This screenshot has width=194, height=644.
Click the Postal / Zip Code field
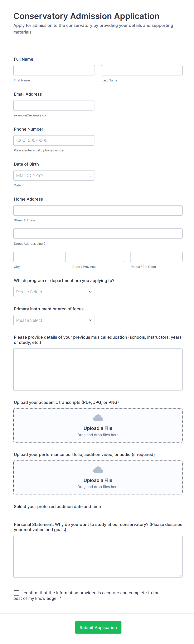click(x=156, y=257)
